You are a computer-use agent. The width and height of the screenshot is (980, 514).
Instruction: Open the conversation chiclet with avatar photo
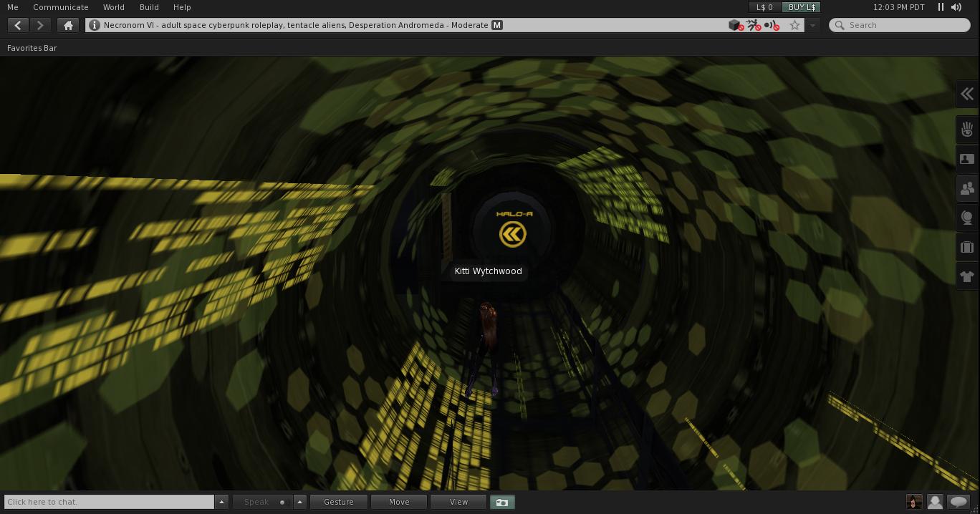[914, 502]
